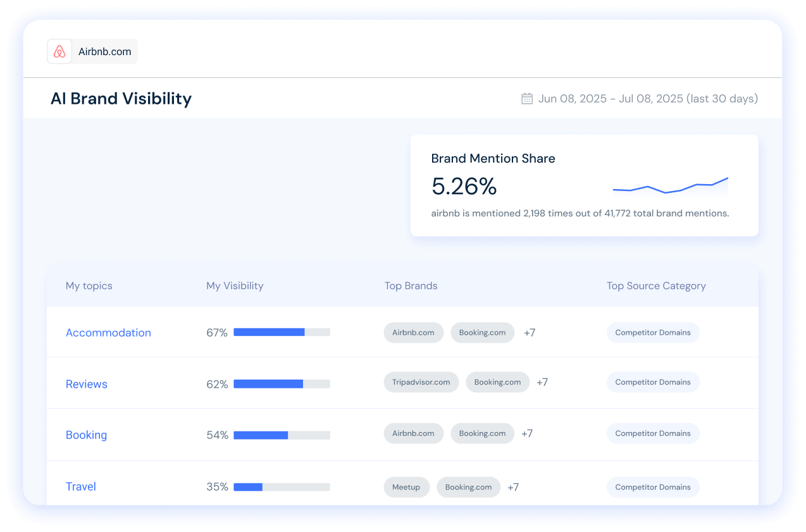Click the 62% visibility value
806x532 pixels.
click(217, 384)
